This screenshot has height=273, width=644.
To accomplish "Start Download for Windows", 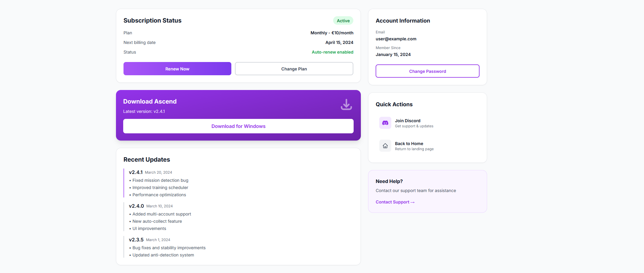I will coord(238,126).
